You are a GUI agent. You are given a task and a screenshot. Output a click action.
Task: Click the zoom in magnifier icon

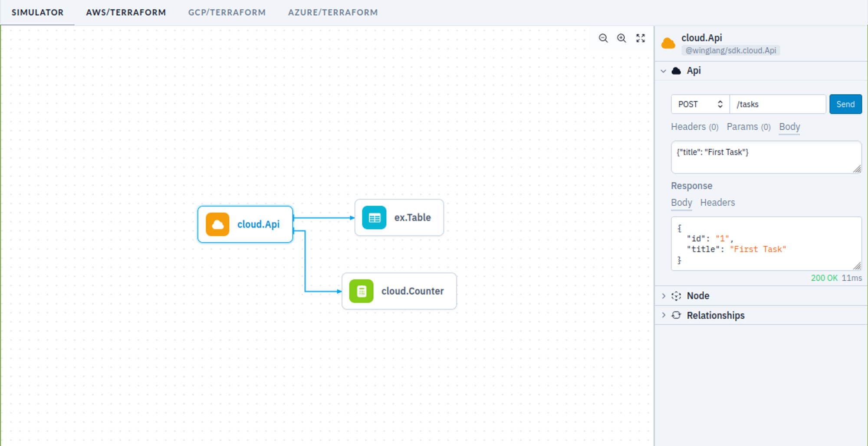(621, 38)
